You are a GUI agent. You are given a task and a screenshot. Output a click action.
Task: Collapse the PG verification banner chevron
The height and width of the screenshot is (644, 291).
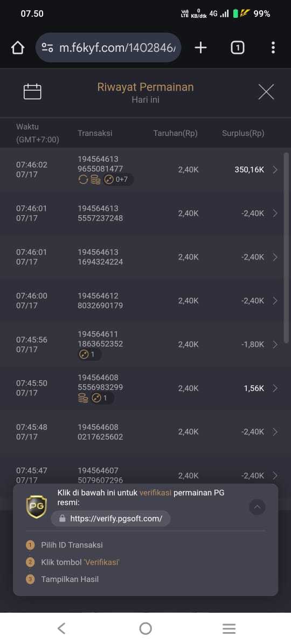point(258,507)
